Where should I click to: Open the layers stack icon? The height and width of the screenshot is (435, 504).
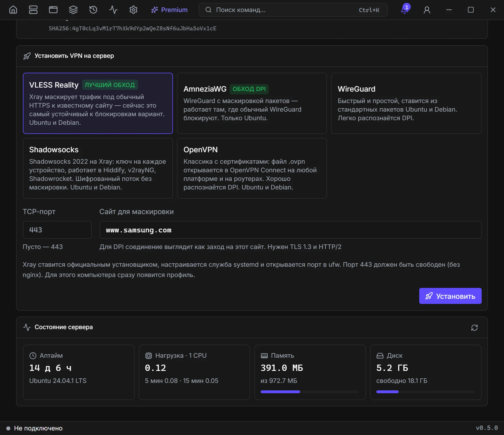pyautogui.click(x=73, y=10)
